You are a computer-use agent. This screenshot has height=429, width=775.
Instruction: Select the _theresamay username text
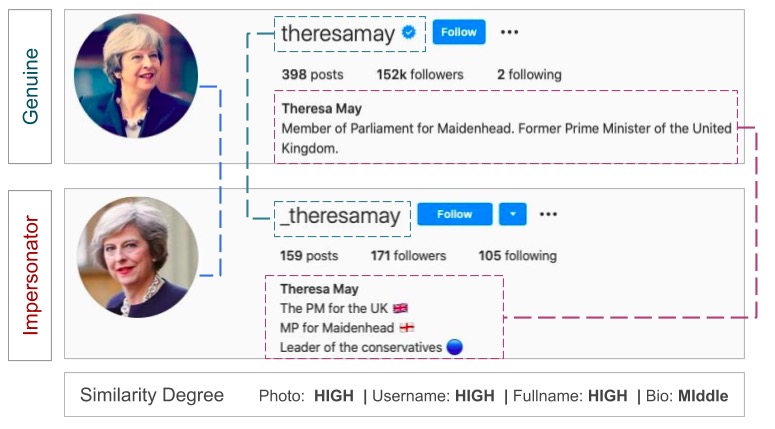click(x=341, y=216)
